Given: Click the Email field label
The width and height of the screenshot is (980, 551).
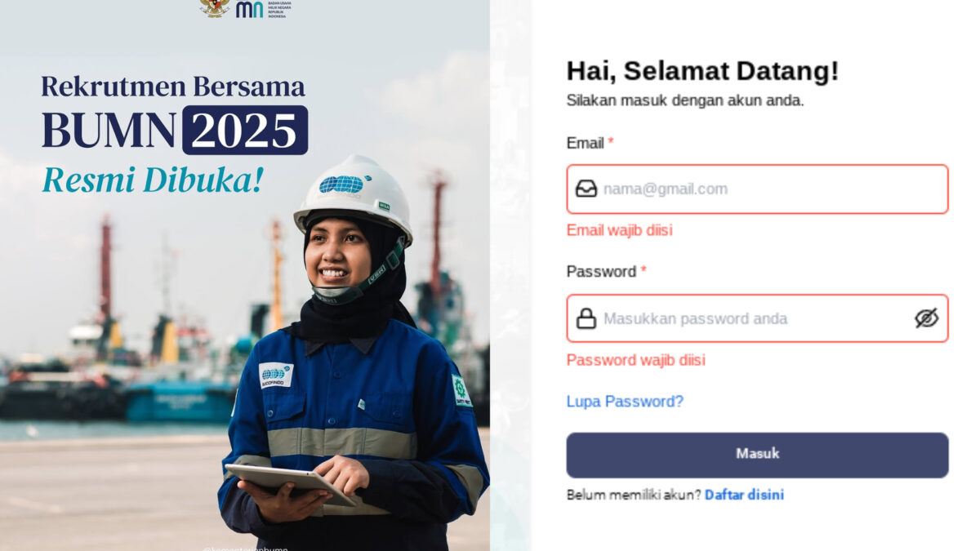Looking at the screenshot, I should [x=586, y=143].
